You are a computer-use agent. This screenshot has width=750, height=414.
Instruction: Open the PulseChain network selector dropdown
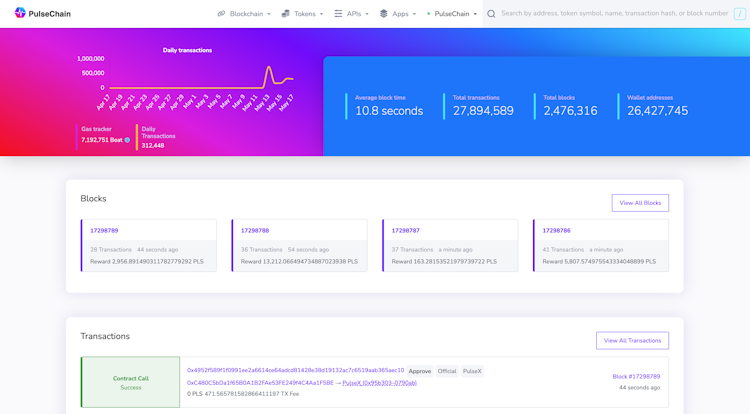coord(452,14)
